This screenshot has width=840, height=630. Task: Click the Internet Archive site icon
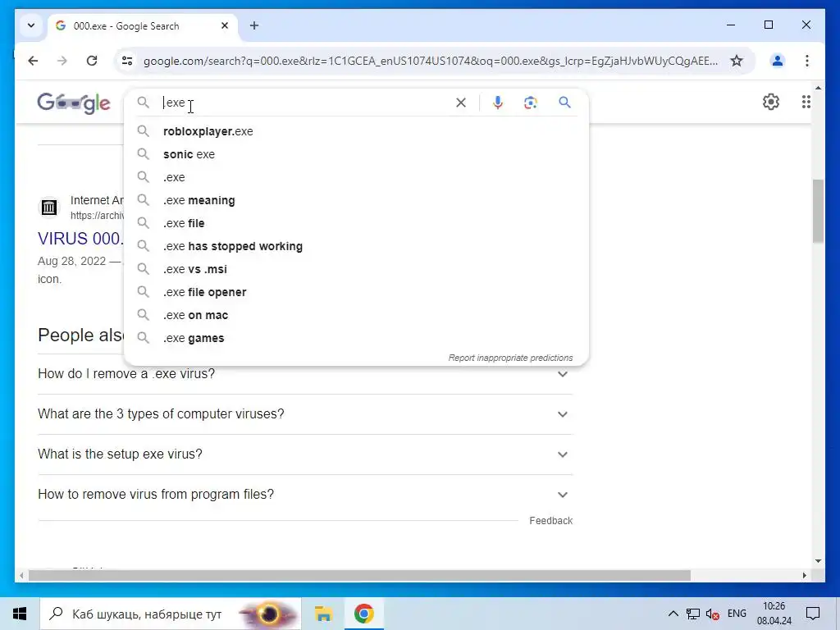(x=49, y=207)
